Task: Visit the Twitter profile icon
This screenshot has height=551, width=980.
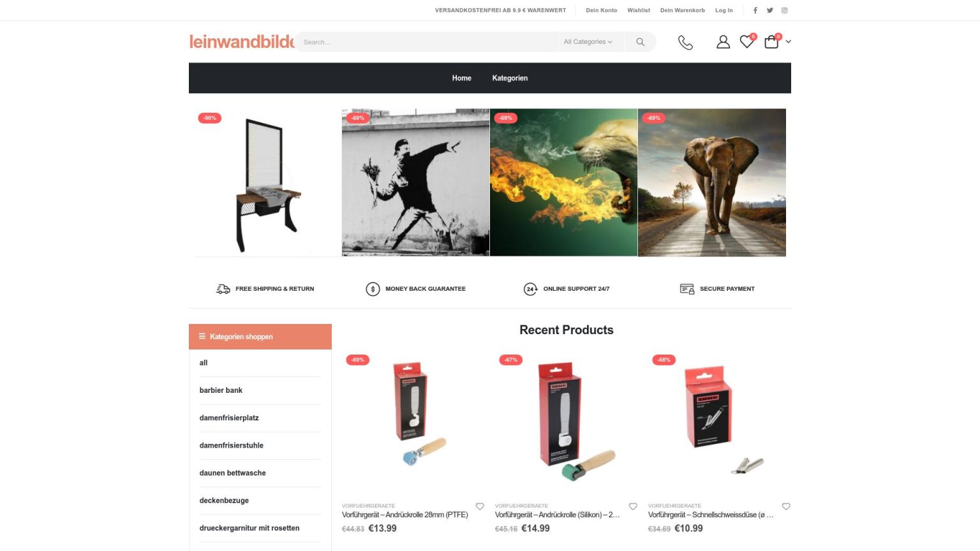Action: click(x=770, y=10)
